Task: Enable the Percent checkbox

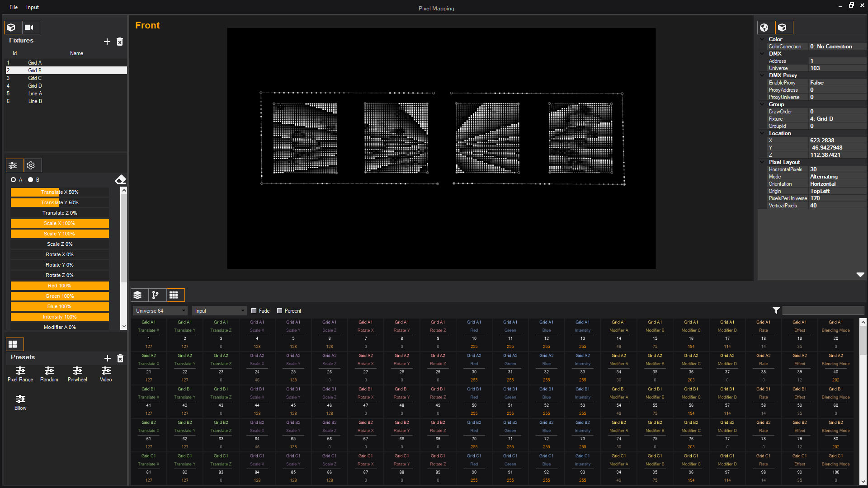Action: 280,310
